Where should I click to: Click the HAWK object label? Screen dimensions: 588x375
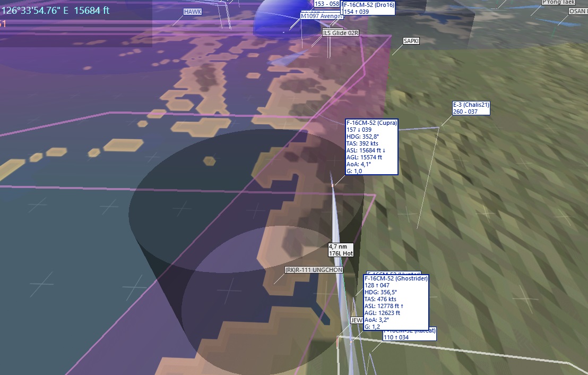(193, 12)
